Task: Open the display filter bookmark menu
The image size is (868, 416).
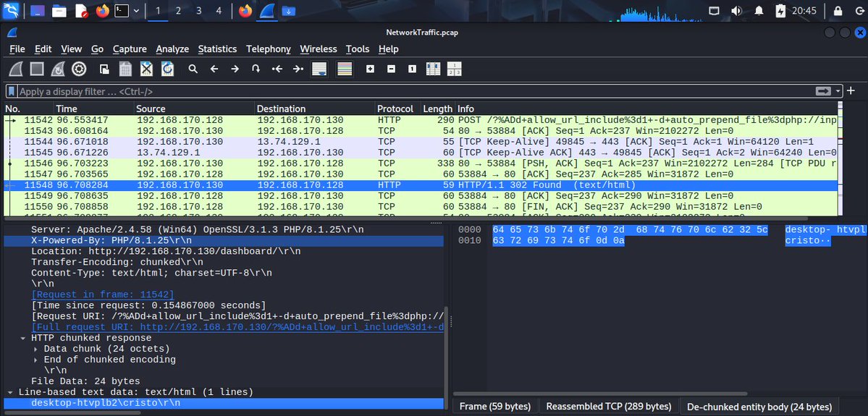Action: [12, 91]
